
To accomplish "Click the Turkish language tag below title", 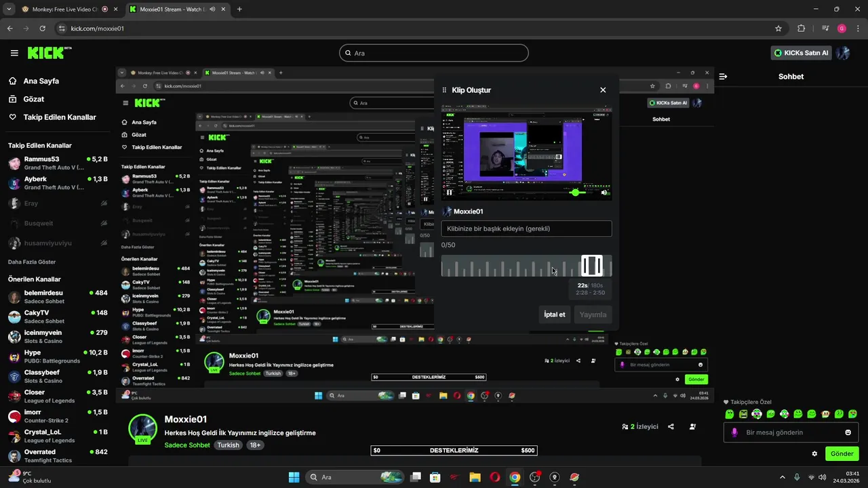I will 228,445.
